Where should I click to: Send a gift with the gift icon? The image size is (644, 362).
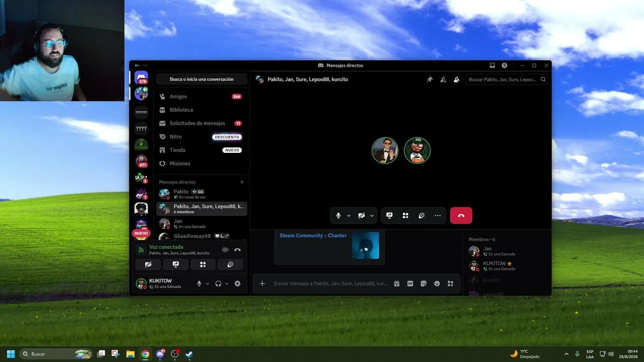(396, 284)
